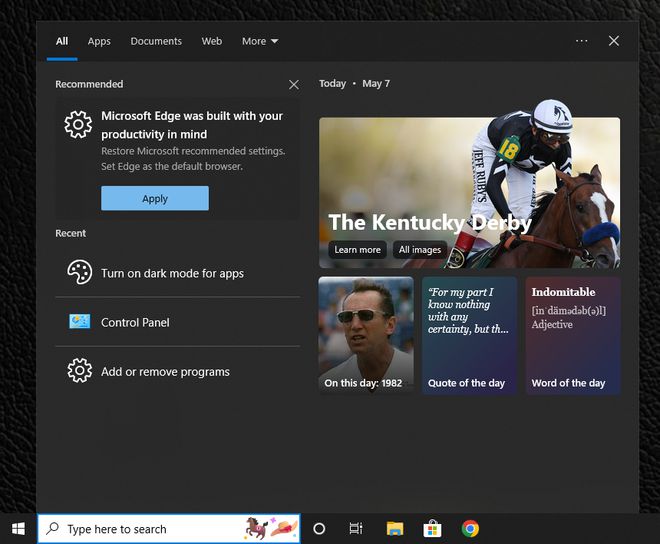Open Turn on dark mode for apps

pyautogui.click(x=172, y=273)
